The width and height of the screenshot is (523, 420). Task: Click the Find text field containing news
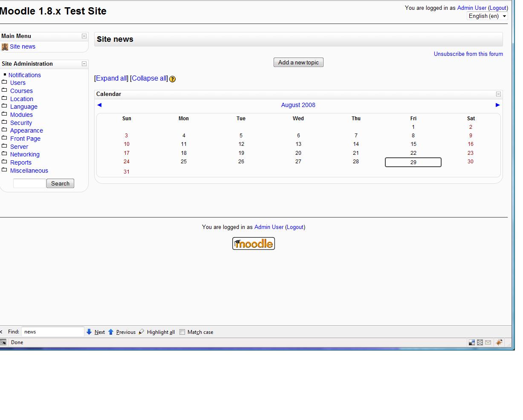[53, 332]
